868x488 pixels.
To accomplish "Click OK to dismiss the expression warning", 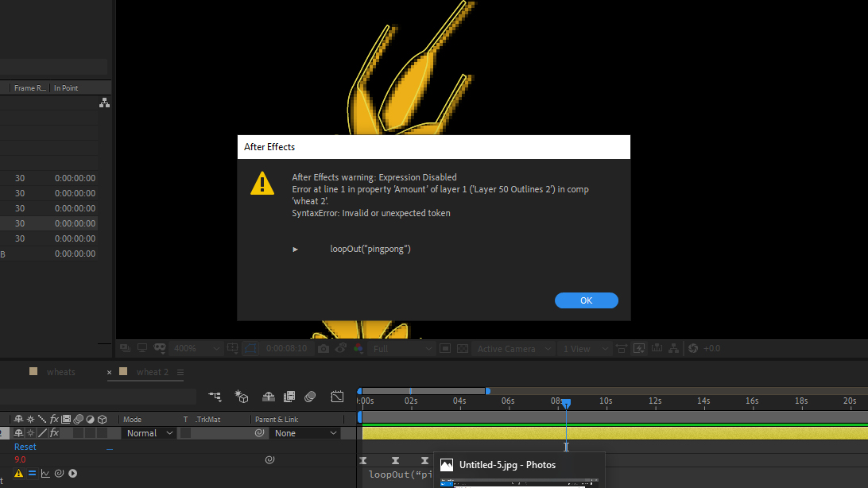I will 586,300.
